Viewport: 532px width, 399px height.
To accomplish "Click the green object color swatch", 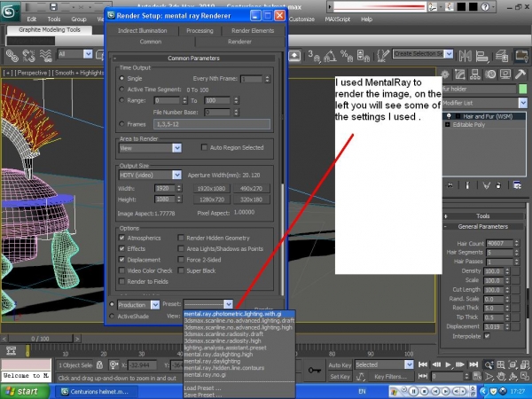I will click(523, 89).
